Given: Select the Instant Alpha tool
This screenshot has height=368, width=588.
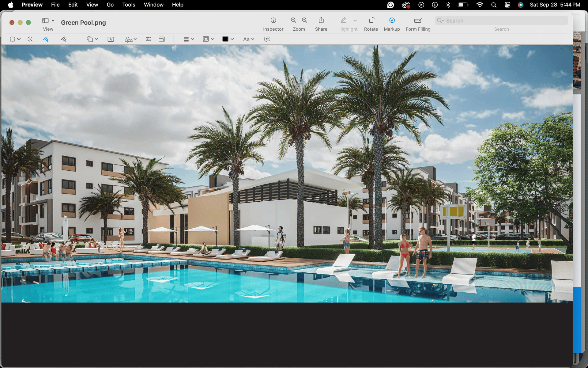Looking at the screenshot, I should pyautogui.click(x=30, y=39).
